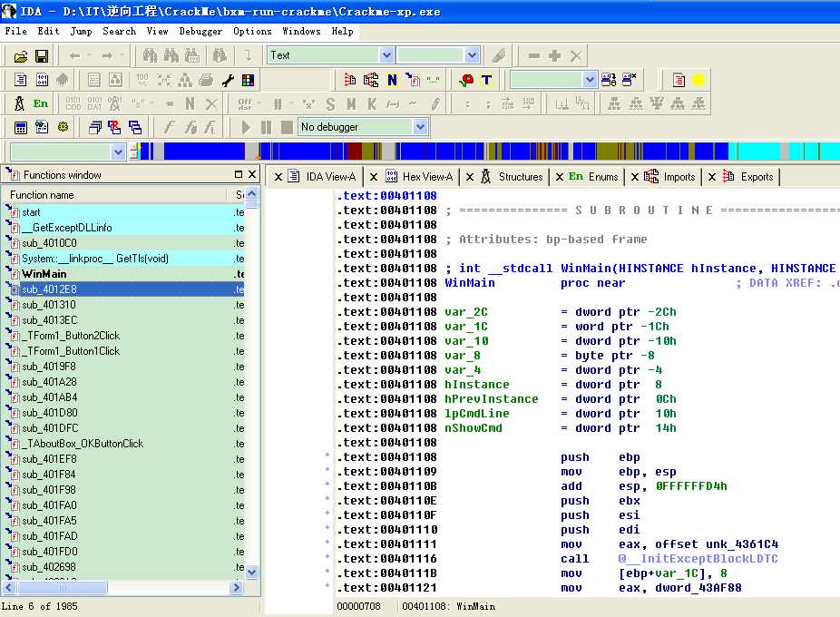Click offset unk_4361C4 operand
Viewport: 840px width, 617px height.
717,544
